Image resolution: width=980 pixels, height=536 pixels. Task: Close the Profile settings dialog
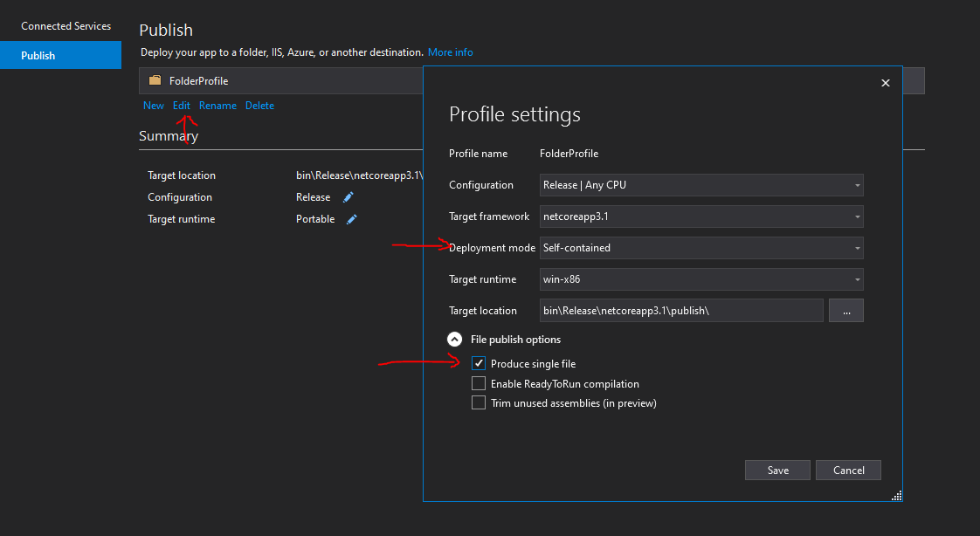[885, 83]
